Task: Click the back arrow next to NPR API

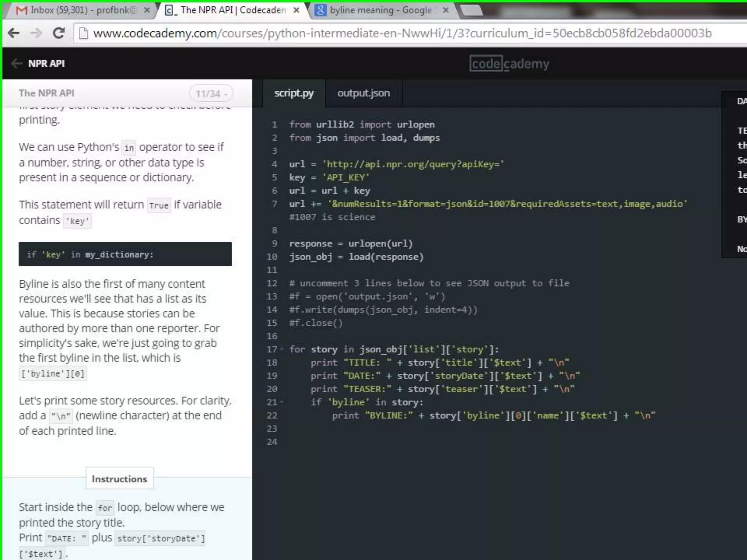Action: [16, 63]
